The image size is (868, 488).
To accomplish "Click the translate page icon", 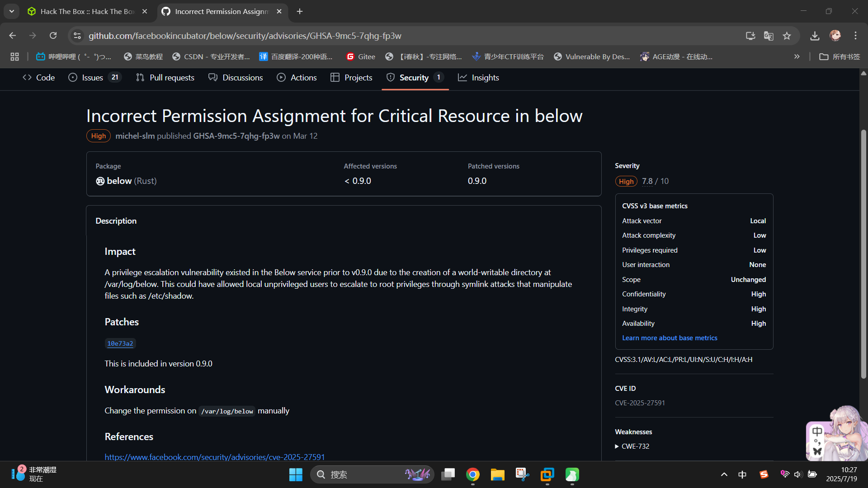I will 769,36.
